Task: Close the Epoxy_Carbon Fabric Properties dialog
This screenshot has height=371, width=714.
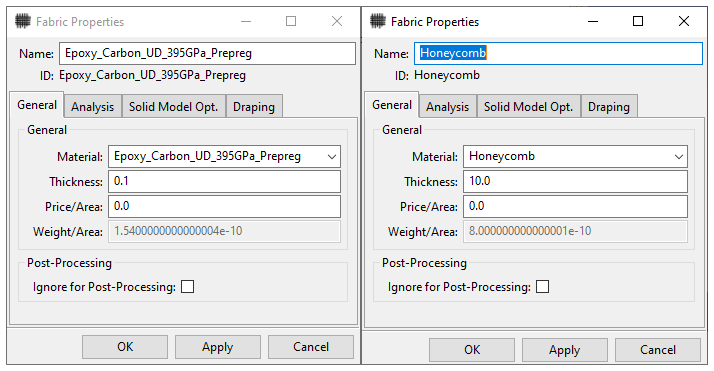Action: click(x=337, y=21)
